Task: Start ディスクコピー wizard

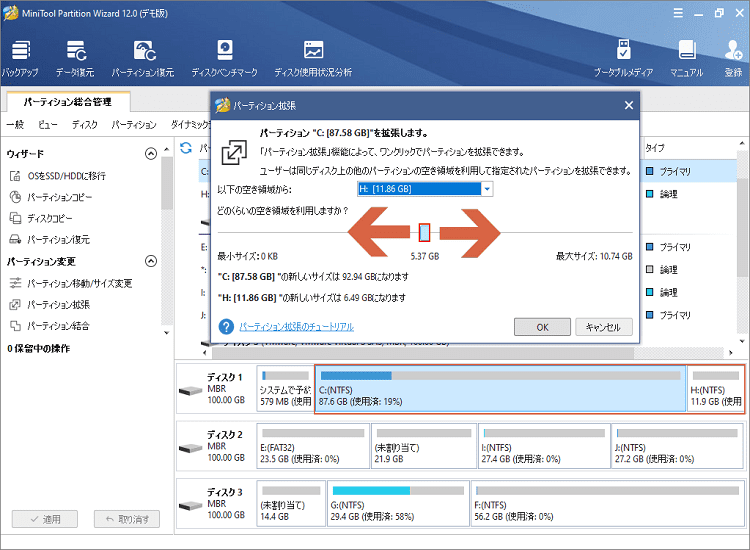Action: click(x=41, y=219)
